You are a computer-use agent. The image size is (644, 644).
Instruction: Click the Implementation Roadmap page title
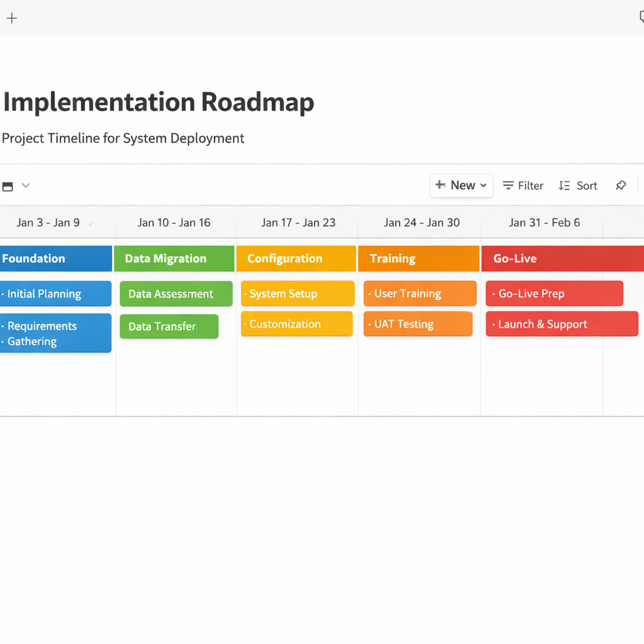(x=158, y=103)
